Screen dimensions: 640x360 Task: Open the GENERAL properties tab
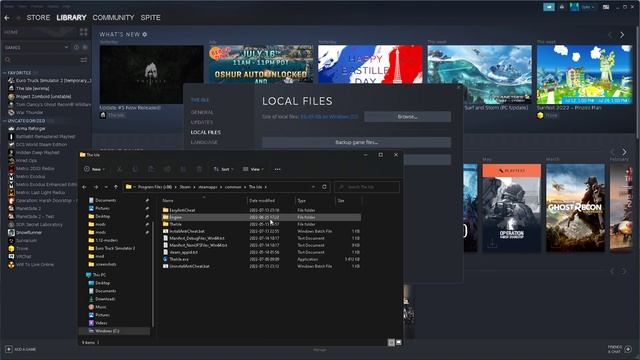[x=202, y=112]
